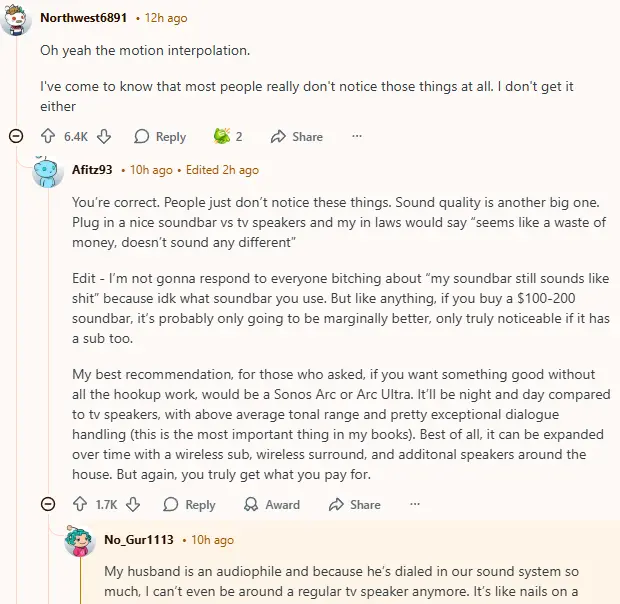Share Northwest6891's comment

point(297,136)
